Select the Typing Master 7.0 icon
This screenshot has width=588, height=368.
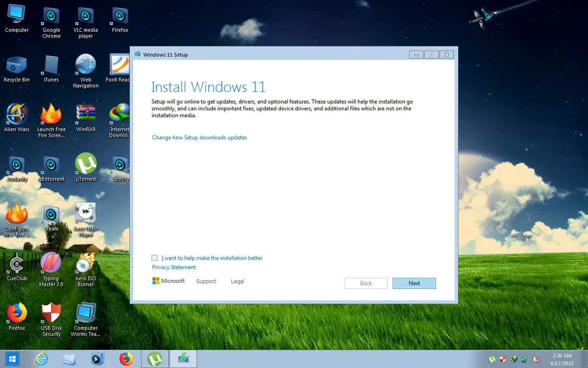pyautogui.click(x=51, y=270)
